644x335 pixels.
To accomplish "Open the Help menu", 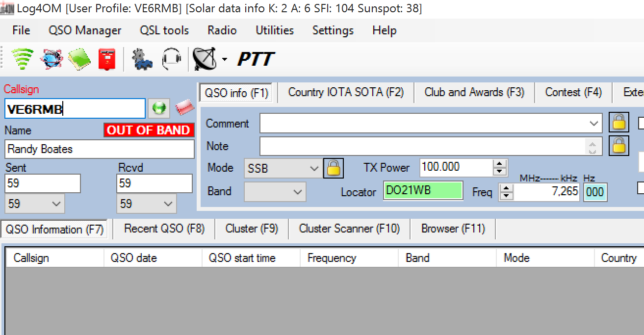I will coord(384,30).
